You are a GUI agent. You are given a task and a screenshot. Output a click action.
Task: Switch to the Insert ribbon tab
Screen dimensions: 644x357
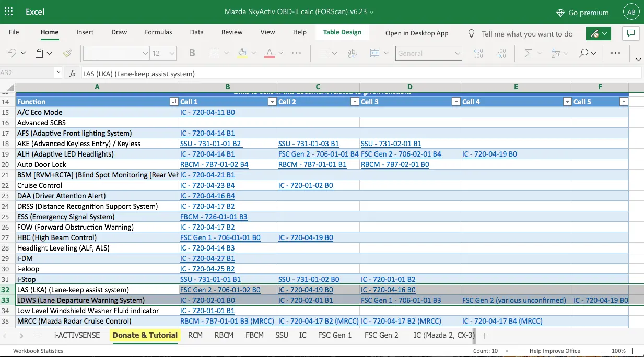[85, 32]
